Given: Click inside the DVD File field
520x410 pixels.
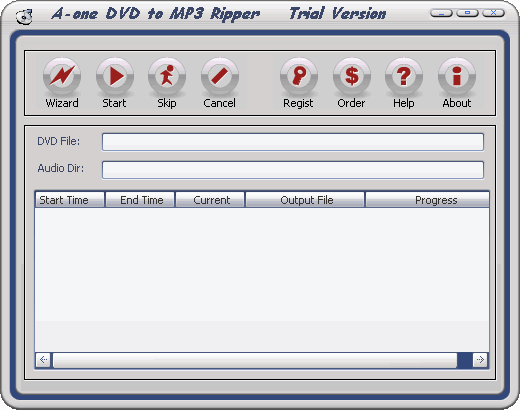Looking at the screenshot, I should pyautogui.click(x=293, y=142).
